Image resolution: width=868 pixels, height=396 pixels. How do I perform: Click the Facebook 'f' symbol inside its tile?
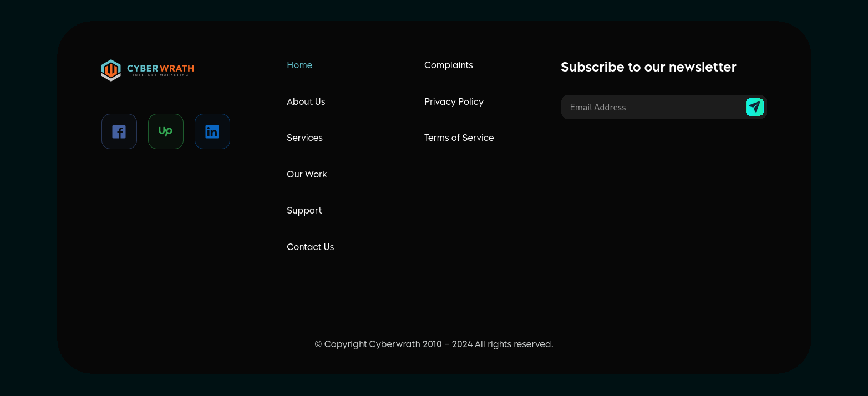click(119, 131)
